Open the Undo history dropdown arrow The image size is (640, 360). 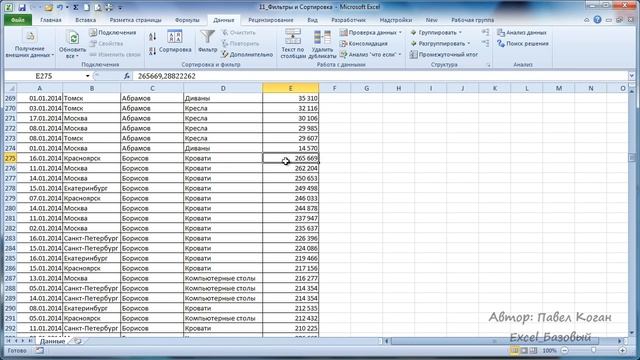67,7
